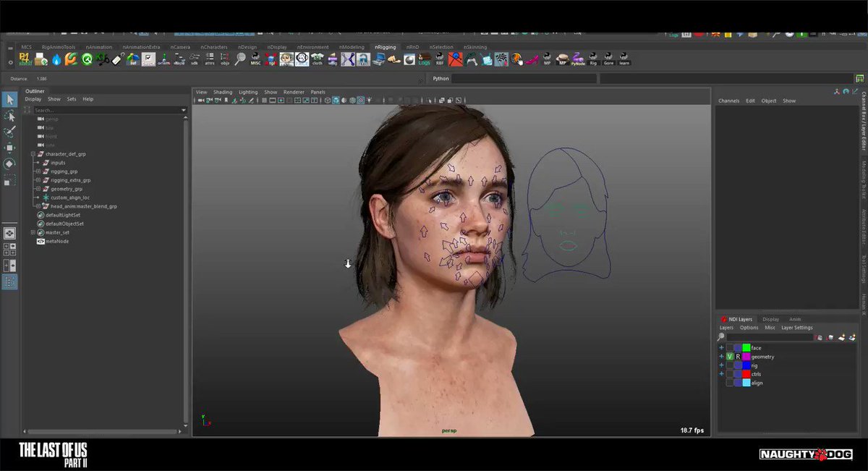Click the green color swatch of face layer
868x471 pixels.
point(746,348)
